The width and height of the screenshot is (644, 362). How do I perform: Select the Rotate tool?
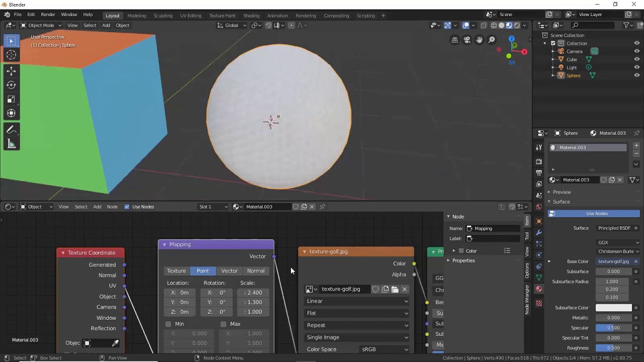click(11, 85)
